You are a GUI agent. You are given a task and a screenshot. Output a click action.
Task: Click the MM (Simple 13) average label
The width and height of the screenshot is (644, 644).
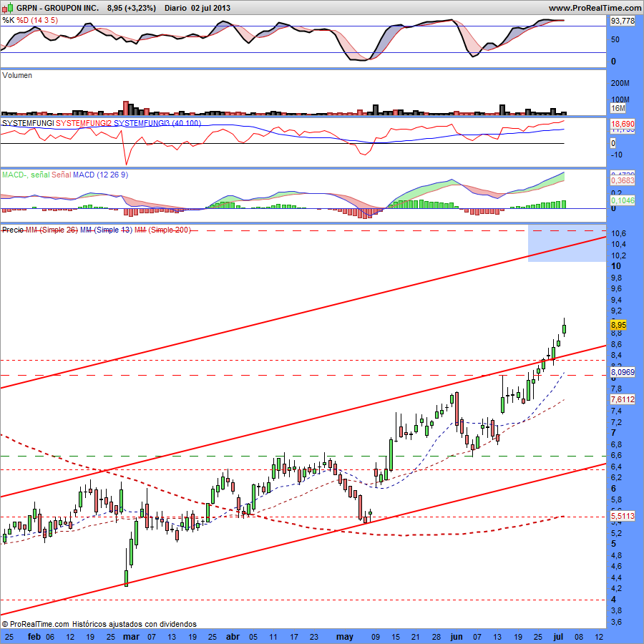click(x=106, y=230)
